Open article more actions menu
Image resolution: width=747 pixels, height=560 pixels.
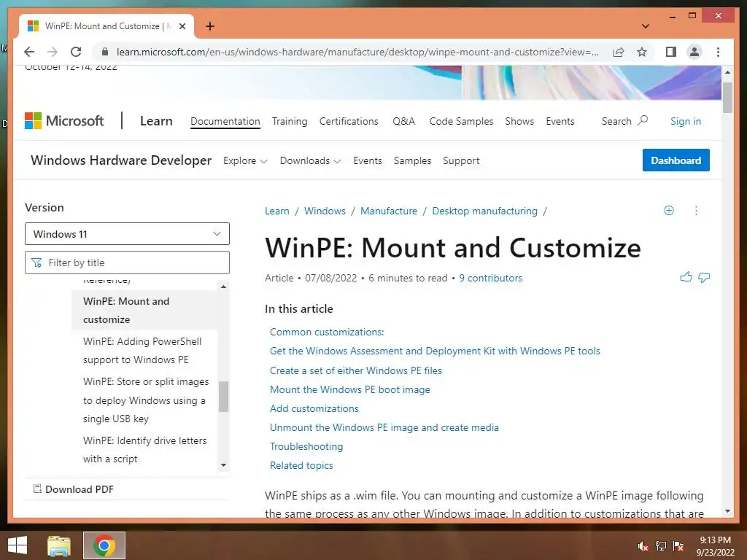(x=696, y=211)
